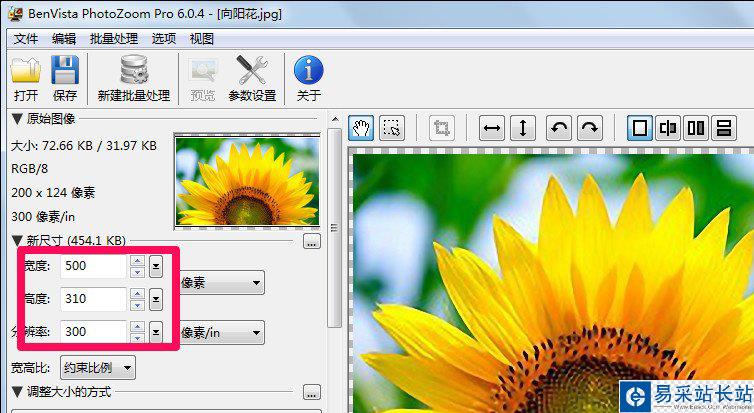Viewport: 754px width, 413px height.
Task: Open the 编辑 menu
Action: pyautogui.click(x=63, y=39)
